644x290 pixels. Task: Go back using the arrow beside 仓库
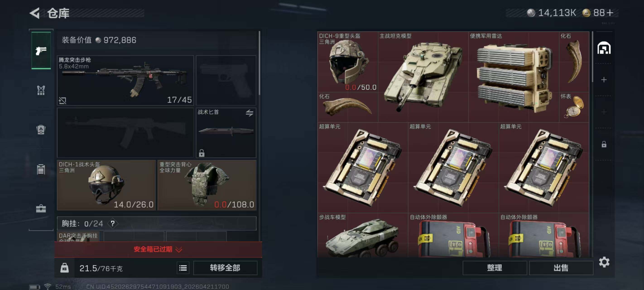[x=35, y=13]
